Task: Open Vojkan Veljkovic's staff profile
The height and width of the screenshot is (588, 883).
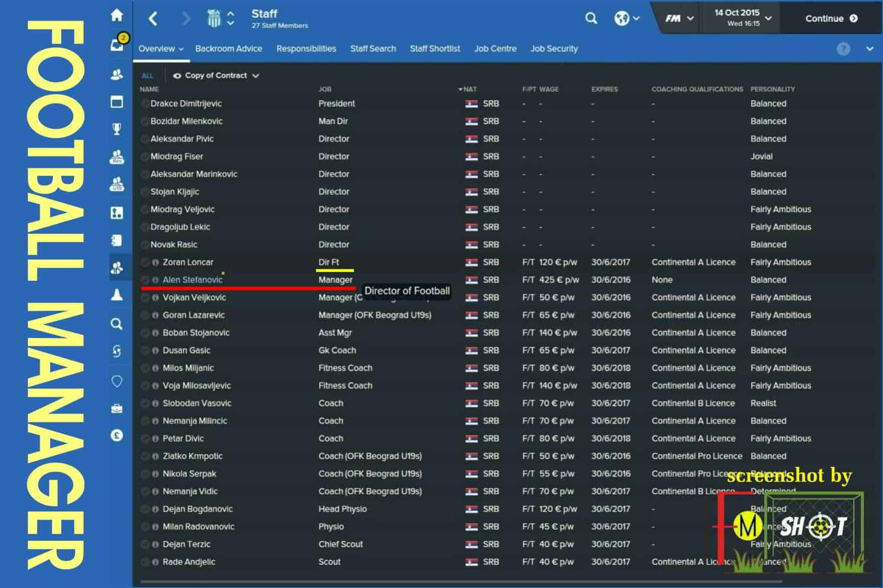Action: tap(194, 298)
